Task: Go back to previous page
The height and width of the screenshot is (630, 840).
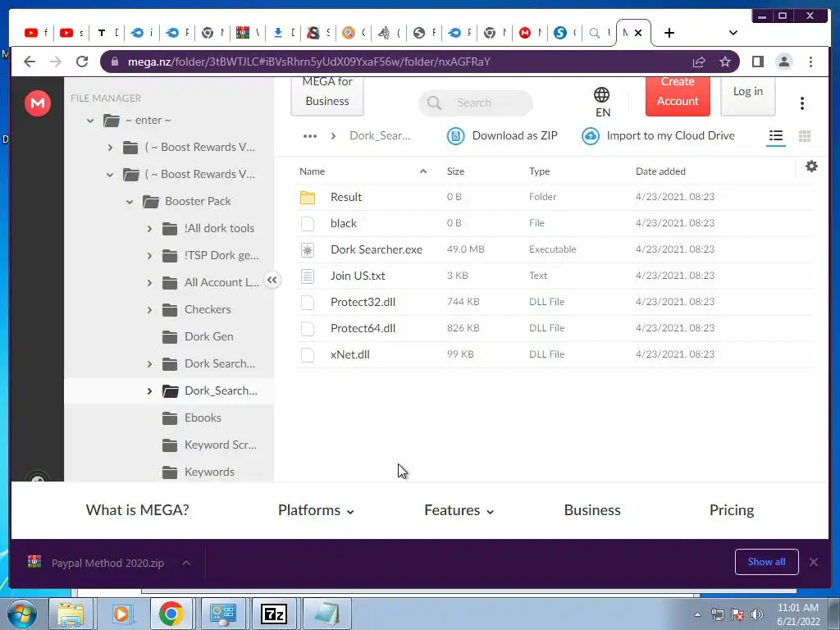Action: [30, 62]
